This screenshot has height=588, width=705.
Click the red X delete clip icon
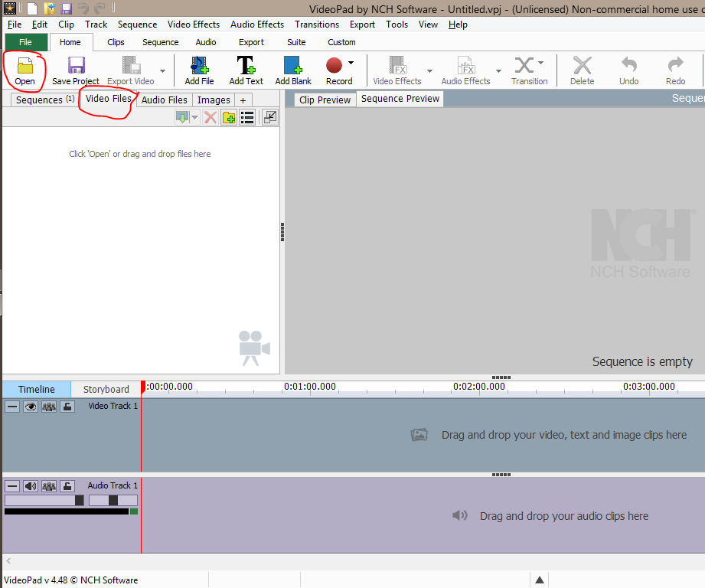point(210,118)
